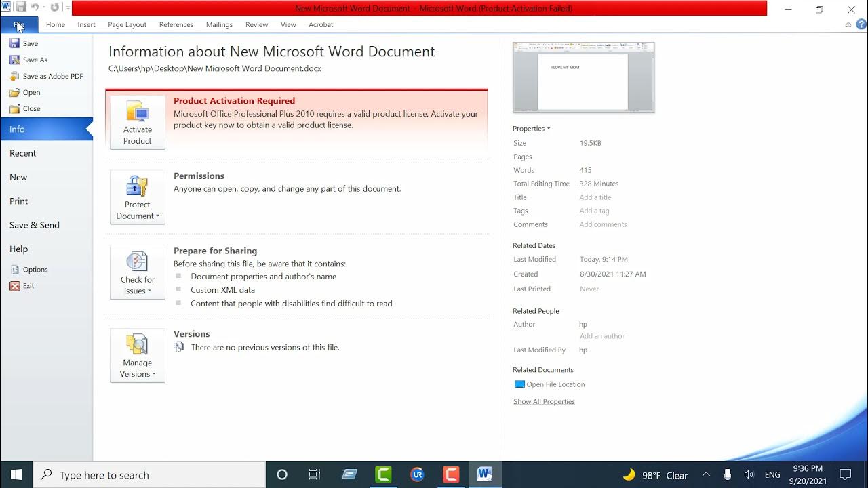Click the document path text

click(215, 68)
